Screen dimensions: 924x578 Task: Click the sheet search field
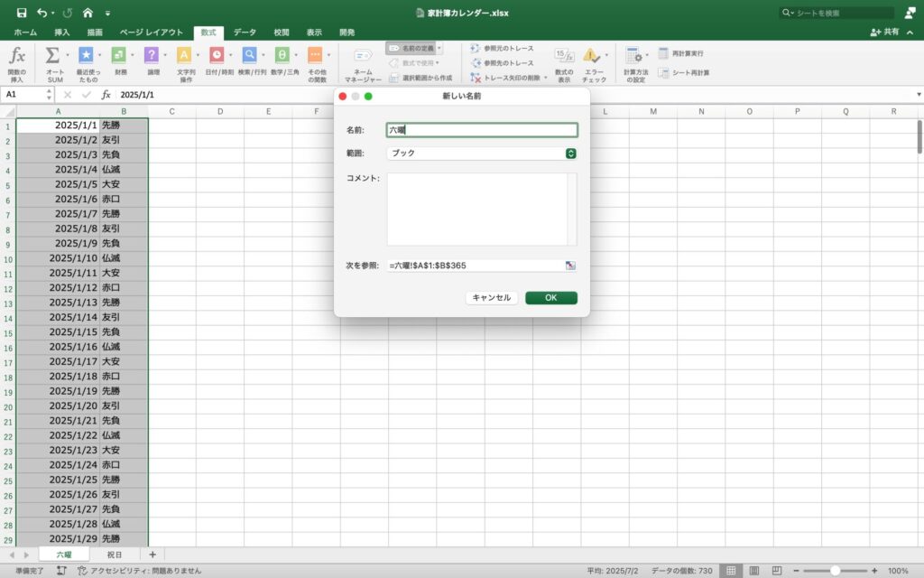(836, 13)
